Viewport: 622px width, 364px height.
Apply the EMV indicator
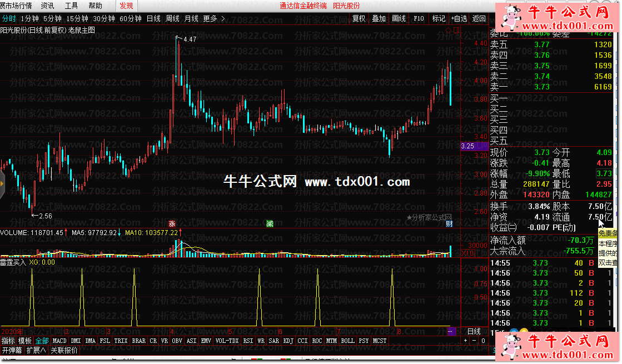coord(206,341)
